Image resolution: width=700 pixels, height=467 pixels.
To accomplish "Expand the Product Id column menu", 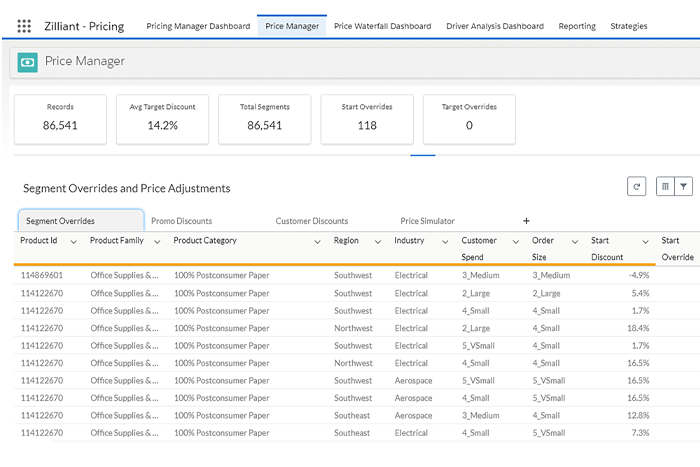I will tap(73, 242).
